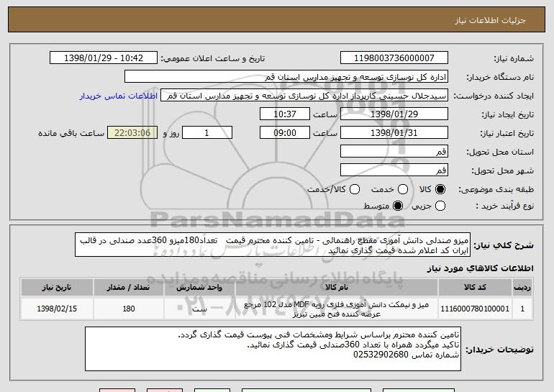Click the اطلاعات کالاهای مورد نیاز heading

pyautogui.click(x=480, y=268)
